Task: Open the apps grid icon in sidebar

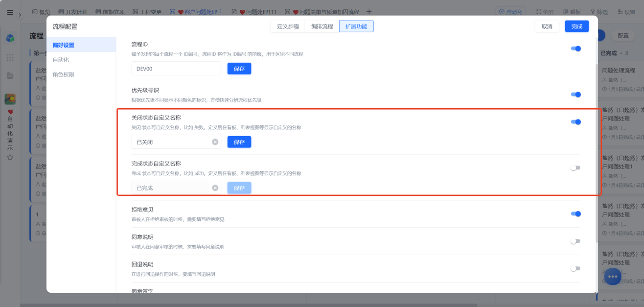Action: click(10, 57)
